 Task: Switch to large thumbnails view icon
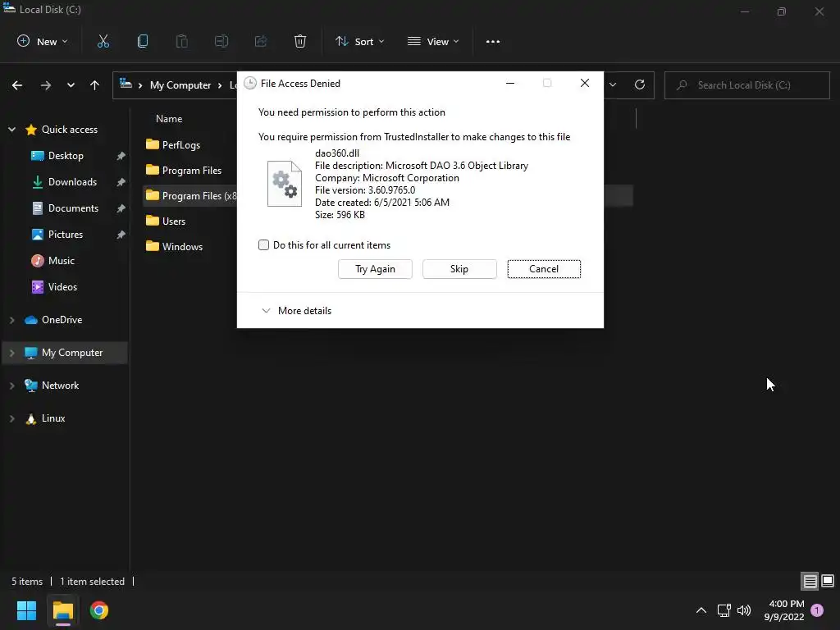(x=828, y=582)
